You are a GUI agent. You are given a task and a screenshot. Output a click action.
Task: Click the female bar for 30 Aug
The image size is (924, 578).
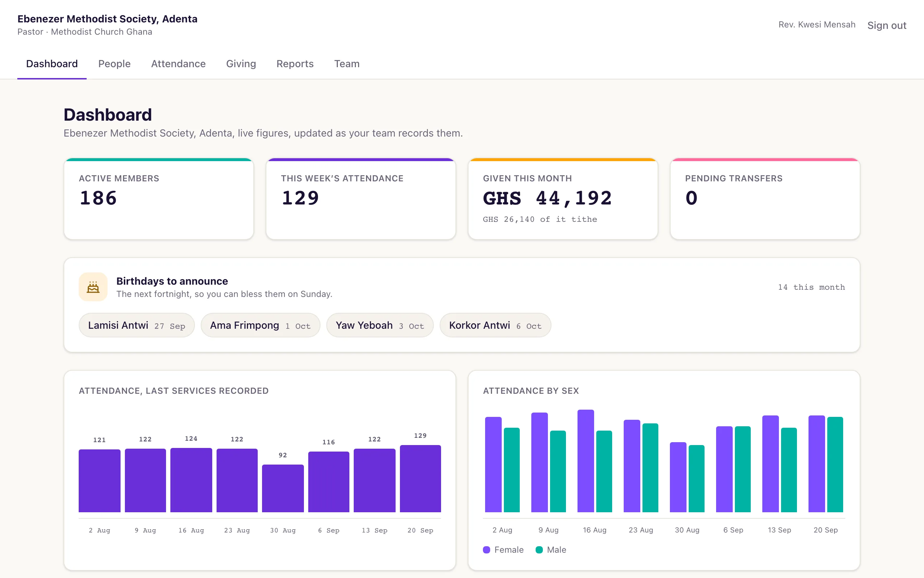click(678, 478)
